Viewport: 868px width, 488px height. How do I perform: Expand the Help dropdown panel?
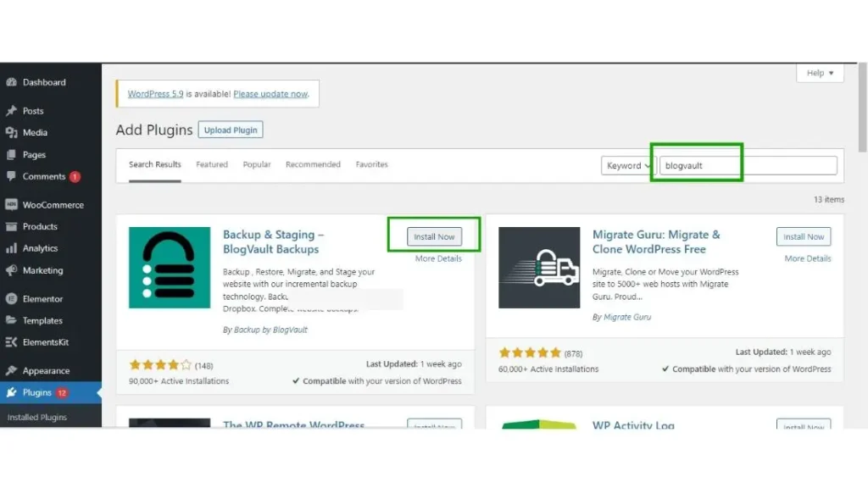(820, 73)
